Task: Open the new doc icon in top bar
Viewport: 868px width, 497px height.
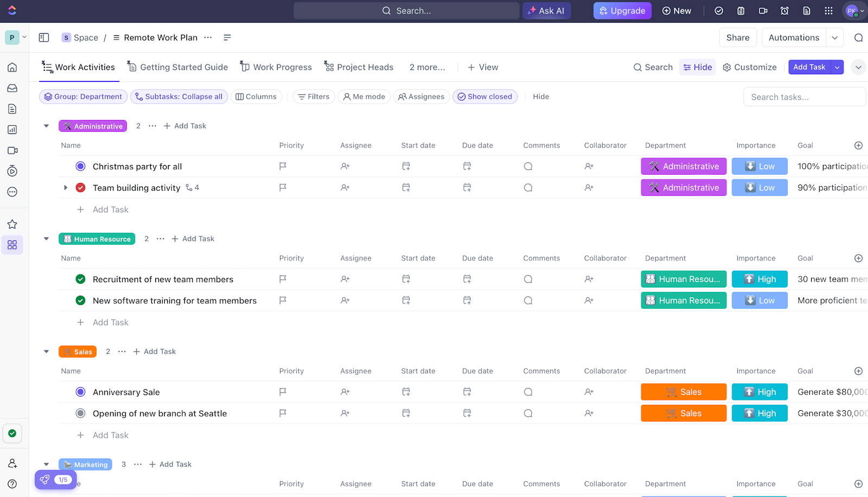Action: 807,11
